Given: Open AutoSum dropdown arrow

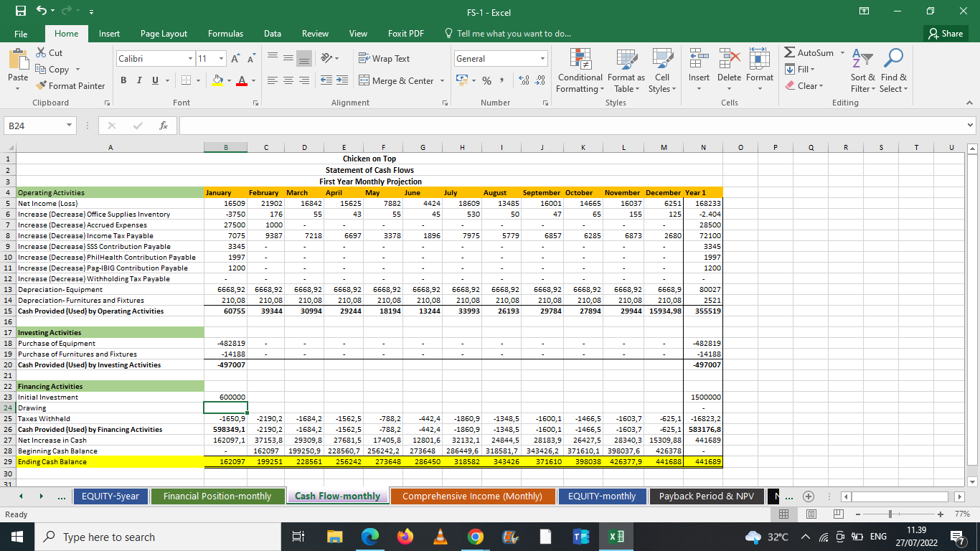Looking at the screenshot, I should coord(843,53).
